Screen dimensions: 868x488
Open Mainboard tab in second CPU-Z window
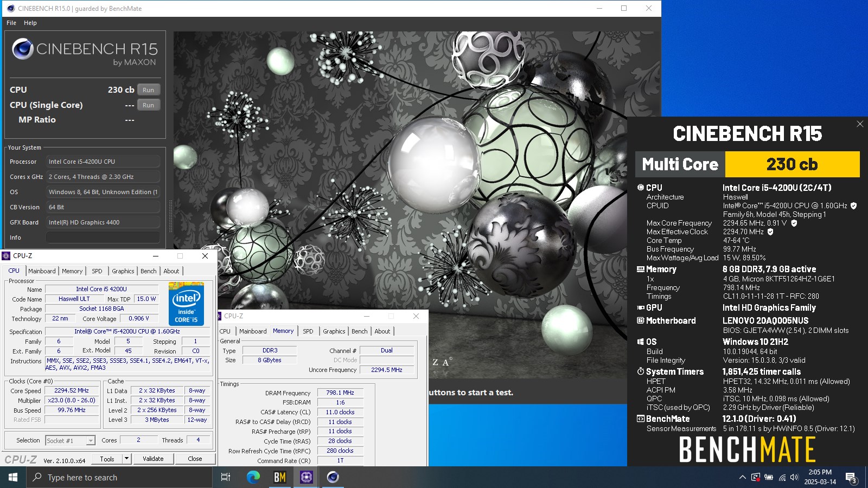point(253,331)
